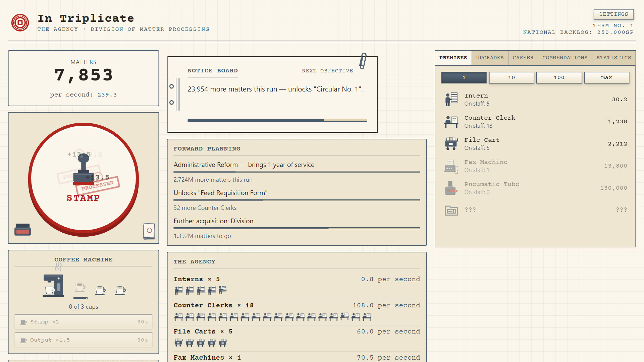Click the paperclip on the notice board
Image resolution: width=644 pixels, height=362 pixels.
tap(363, 61)
